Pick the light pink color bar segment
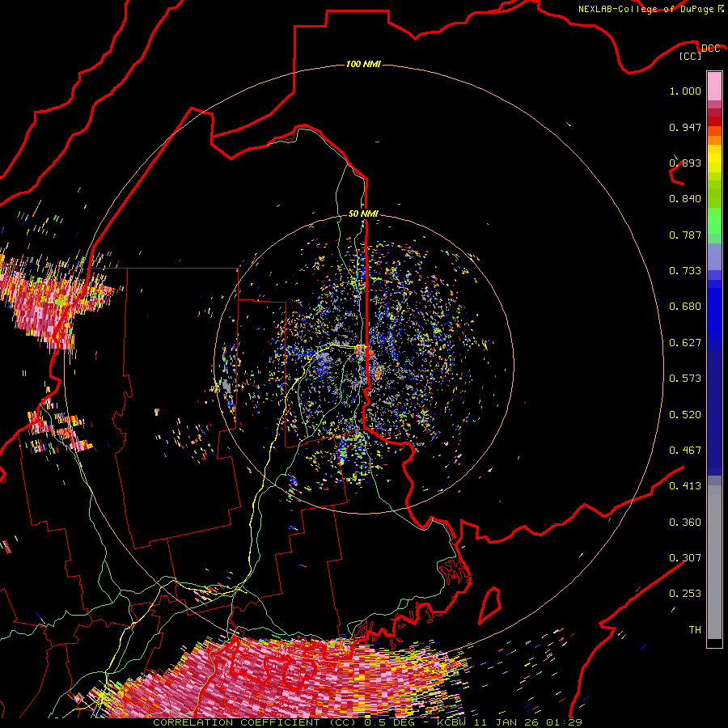Screen dimensions: 728x728 point(714,87)
